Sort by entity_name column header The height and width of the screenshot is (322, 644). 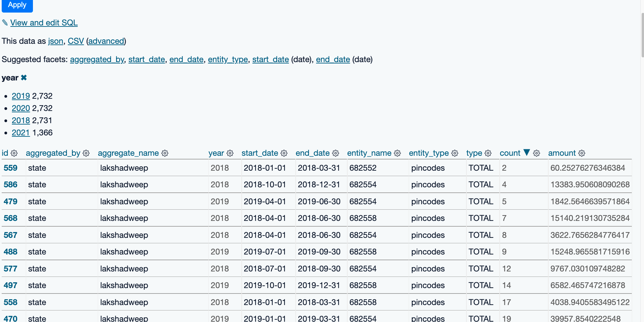[369, 153]
